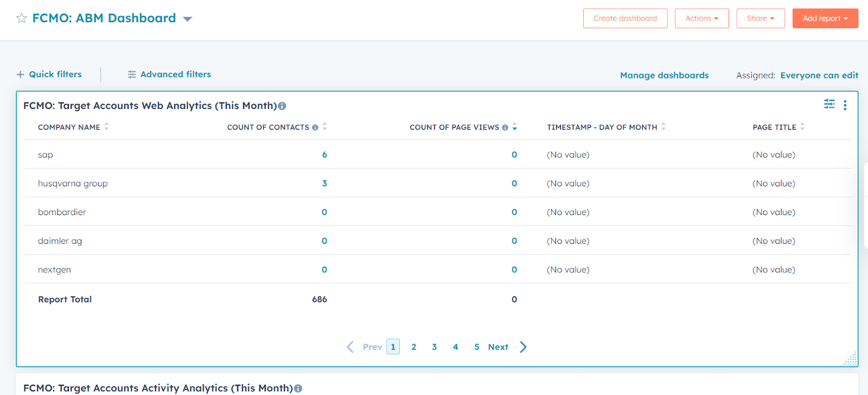Screen dimensions: 868x395
Task: Click the Web Analytics report title
Action: [x=150, y=106]
